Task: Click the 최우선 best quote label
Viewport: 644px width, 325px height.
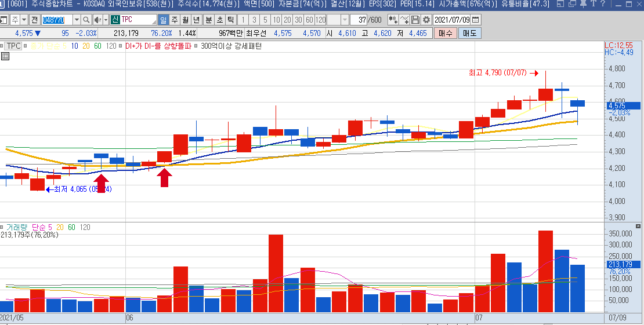Action: pyautogui.click(x=256, y=33)
